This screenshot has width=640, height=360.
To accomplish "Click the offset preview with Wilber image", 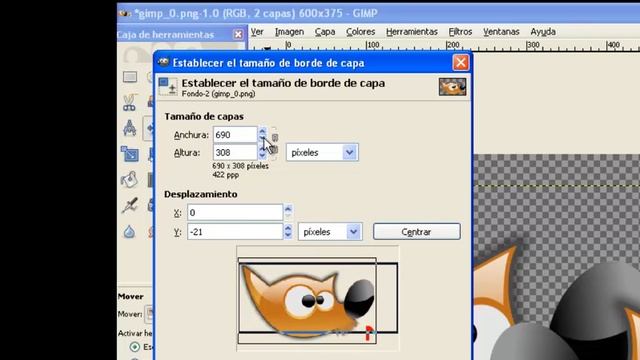I will 318,298.
